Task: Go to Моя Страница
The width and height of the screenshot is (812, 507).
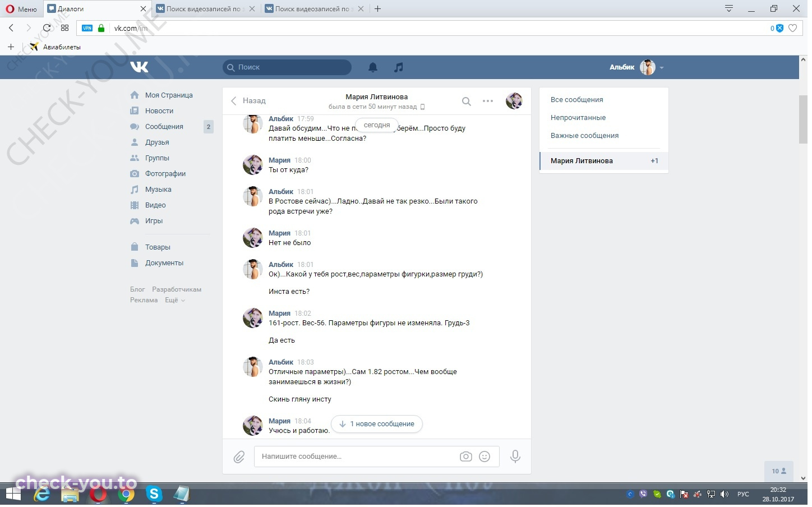Action: [x=168, y=95]
